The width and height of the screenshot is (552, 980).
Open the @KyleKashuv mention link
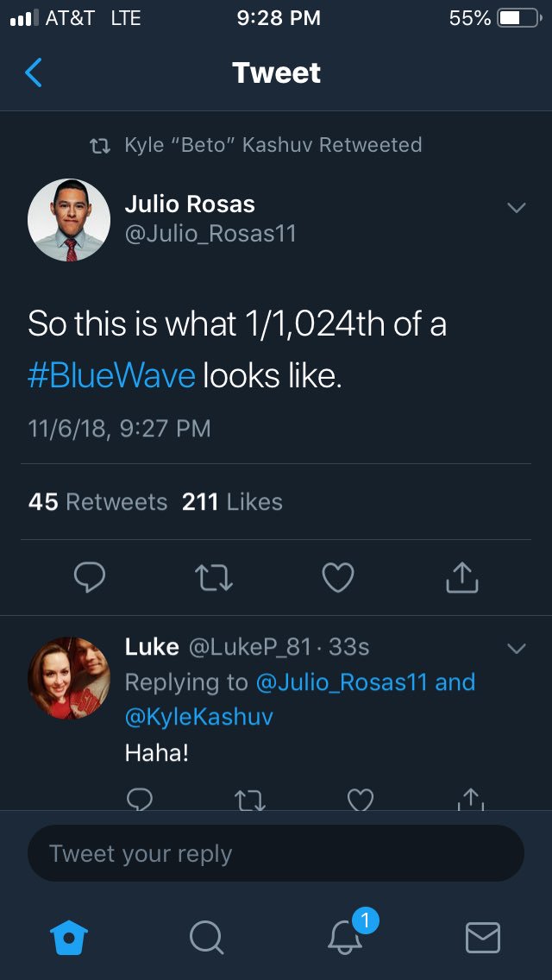click(198, 717)
